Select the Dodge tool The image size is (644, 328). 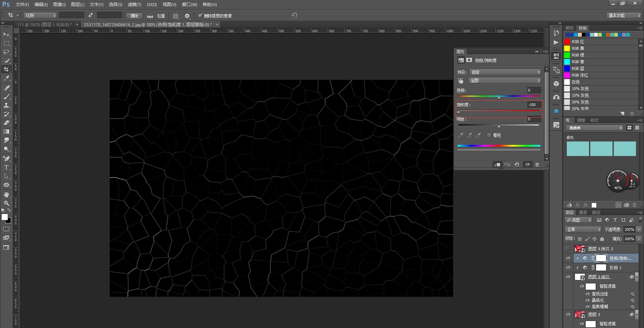pos(6,149)
